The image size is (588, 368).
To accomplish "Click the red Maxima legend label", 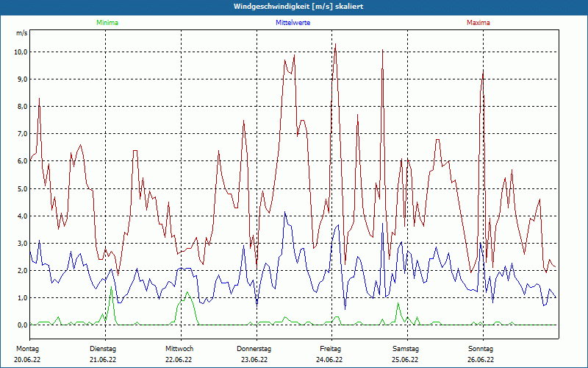I will [478, 23].
